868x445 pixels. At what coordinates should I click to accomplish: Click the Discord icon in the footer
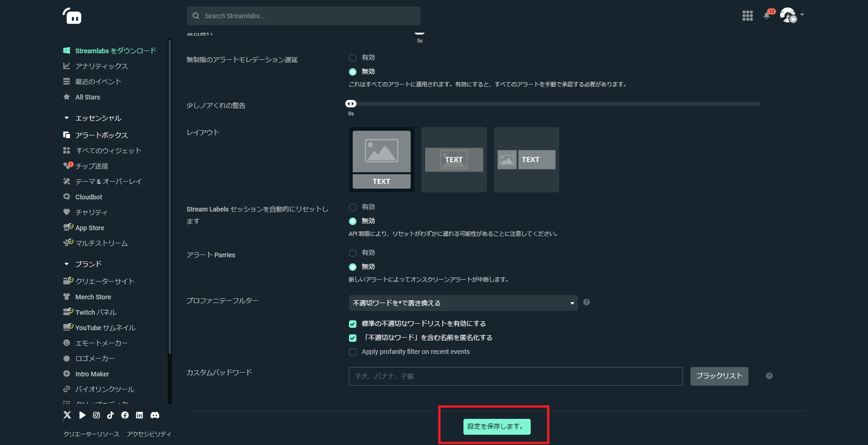(x=155, y=415)
